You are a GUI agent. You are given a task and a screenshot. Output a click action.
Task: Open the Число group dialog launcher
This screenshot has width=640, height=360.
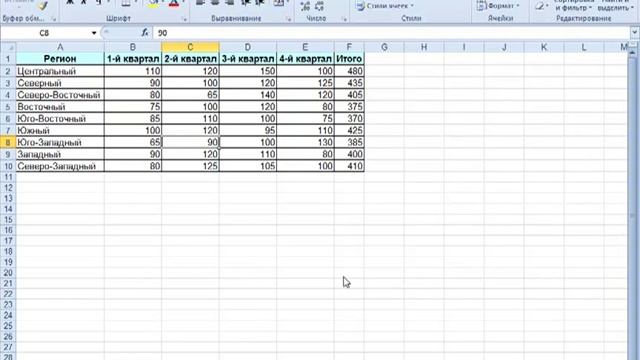[x=344, y=19]
